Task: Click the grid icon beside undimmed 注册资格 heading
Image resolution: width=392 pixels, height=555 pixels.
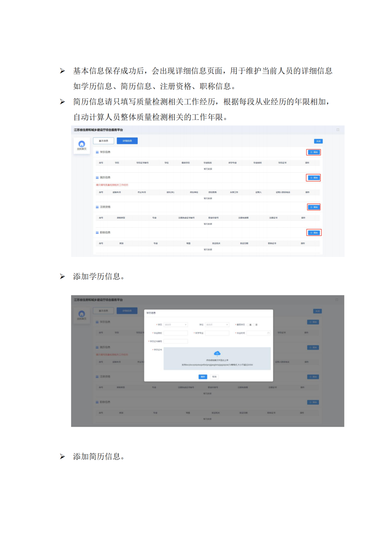Action: pos(97,207)
